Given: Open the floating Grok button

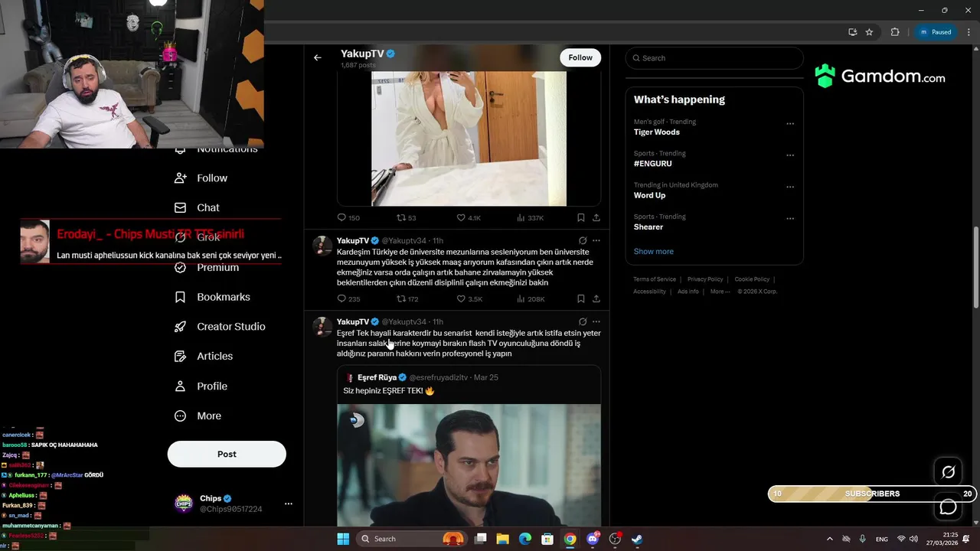Looking at the screenshot, I should pyautogui.click(x=948, y=472).
